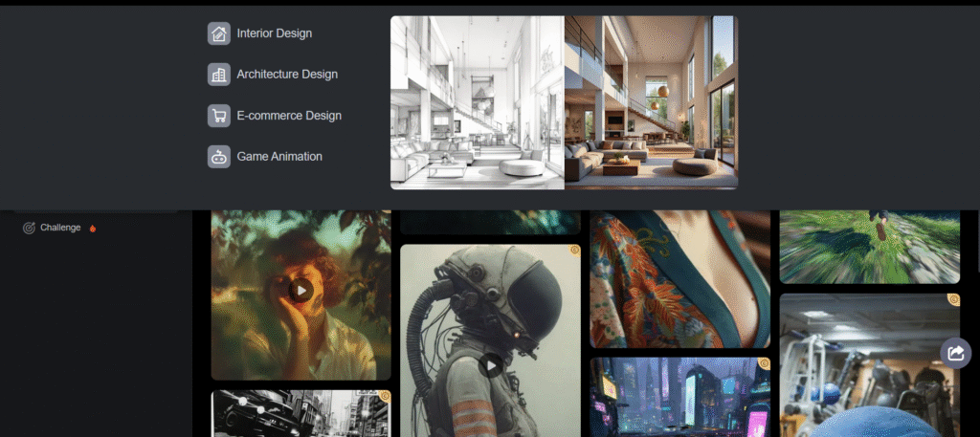The height and width of the screenshot is (437, 980).
Task: Click the Game Animation robot icon
Action: [219, 157]
